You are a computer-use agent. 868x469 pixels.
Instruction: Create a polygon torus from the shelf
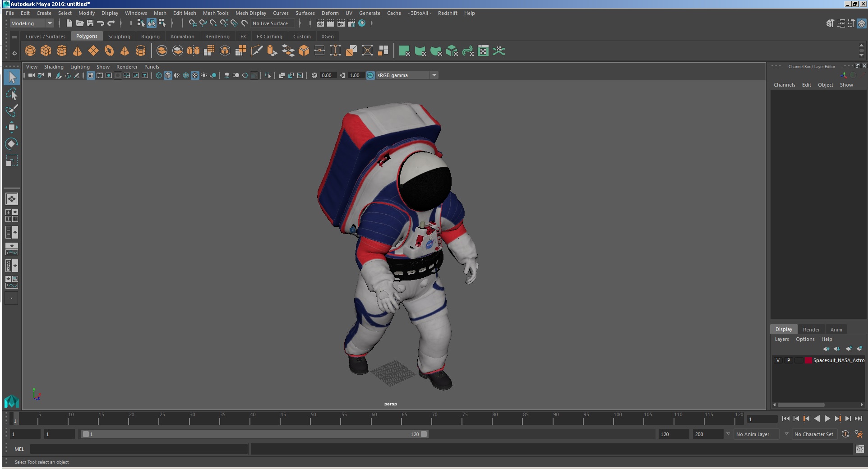(x=109, y=51)
